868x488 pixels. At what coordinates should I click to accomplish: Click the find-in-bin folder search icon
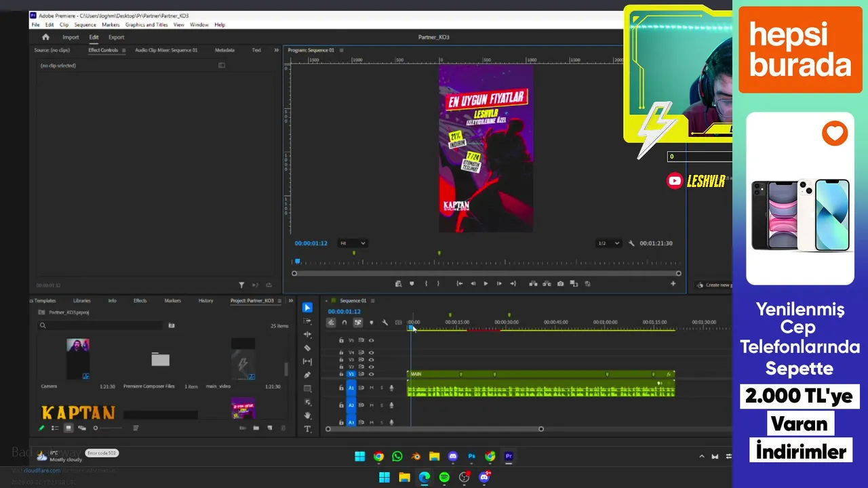pos(172,325)
